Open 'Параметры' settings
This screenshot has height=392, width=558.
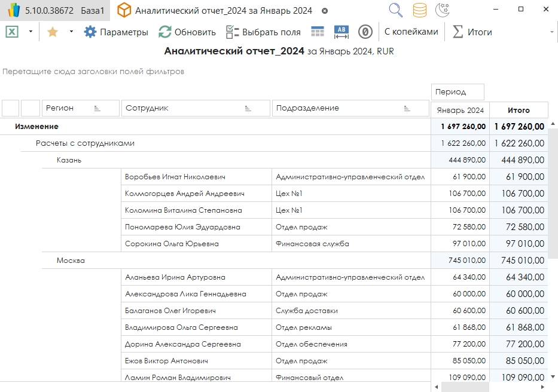click(116, 32)
